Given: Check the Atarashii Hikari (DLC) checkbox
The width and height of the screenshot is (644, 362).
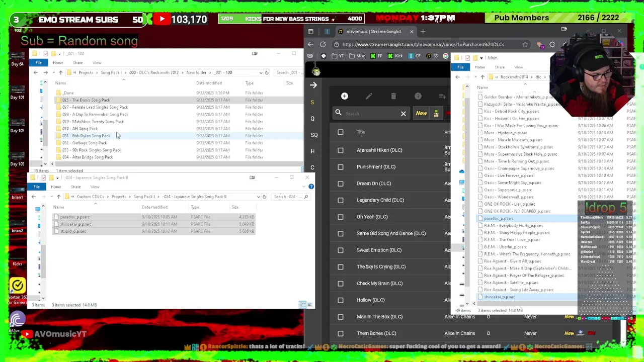Looking at the screenshot, I should coord(341,150).
